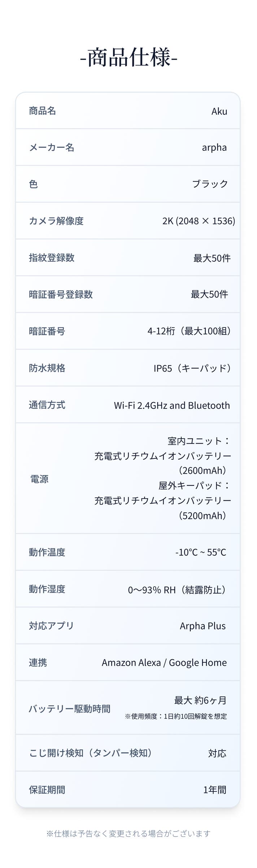Click the warranty period value 1年間
The width and height of the screenshot is (257, 868).
214,790
